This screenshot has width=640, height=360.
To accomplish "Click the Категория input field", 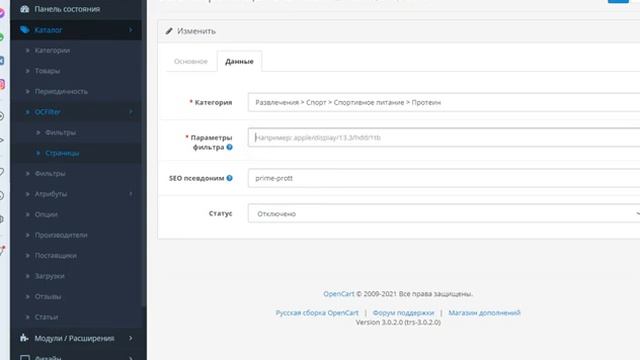I will (444, 102).
